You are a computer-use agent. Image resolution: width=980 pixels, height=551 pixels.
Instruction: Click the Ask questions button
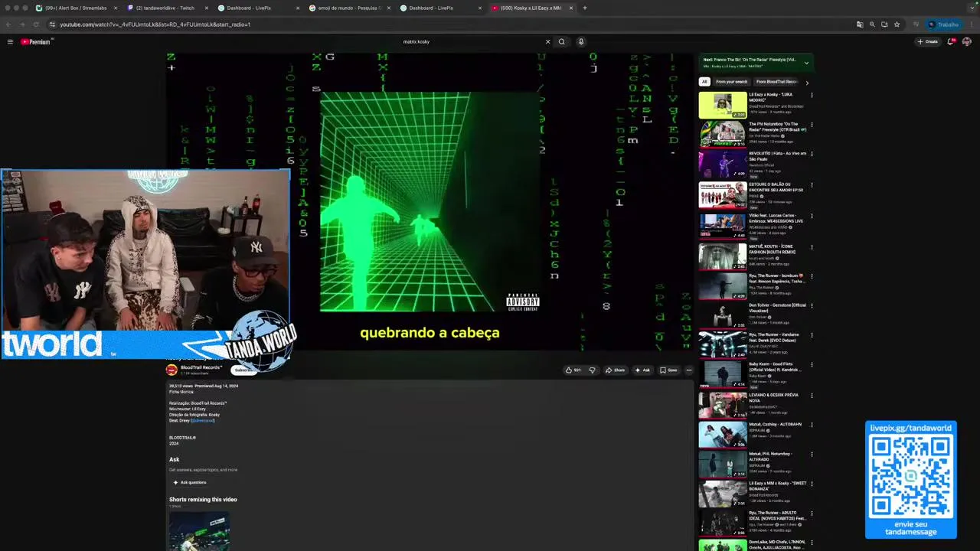[189, 482]
